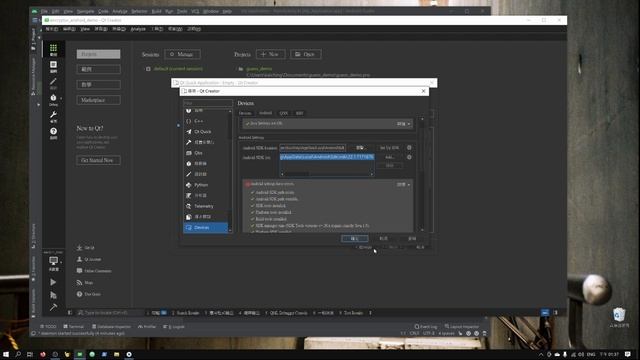This screenshot has height=360, width=640.
Task: Select Python category in options list
Action: pyautogui.click(x=206, y=185)
